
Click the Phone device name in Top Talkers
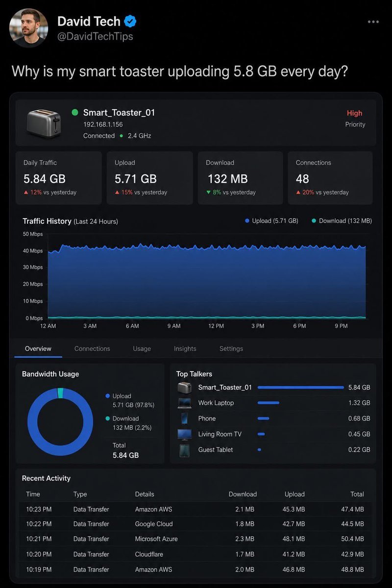(207, 418)
